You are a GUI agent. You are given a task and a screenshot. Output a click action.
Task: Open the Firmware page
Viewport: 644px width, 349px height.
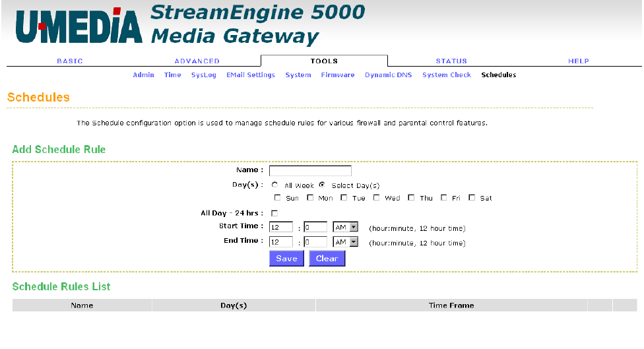(338, 75)
